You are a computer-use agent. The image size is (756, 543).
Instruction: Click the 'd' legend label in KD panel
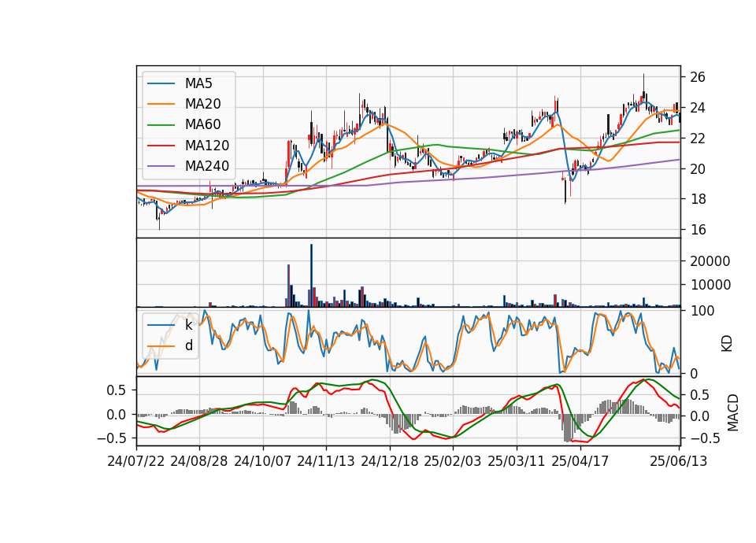pyautogui.click(x=189, y=345)
